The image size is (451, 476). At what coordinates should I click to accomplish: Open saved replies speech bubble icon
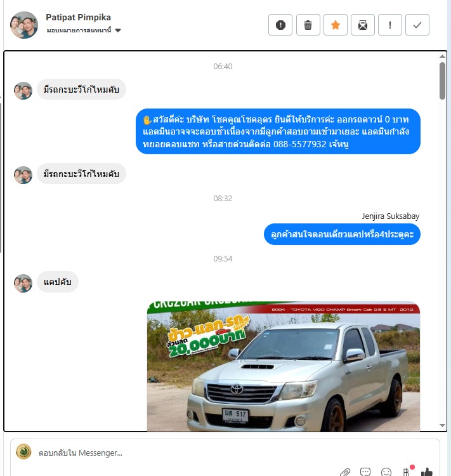pyautogui.click(x=365, y=472)
